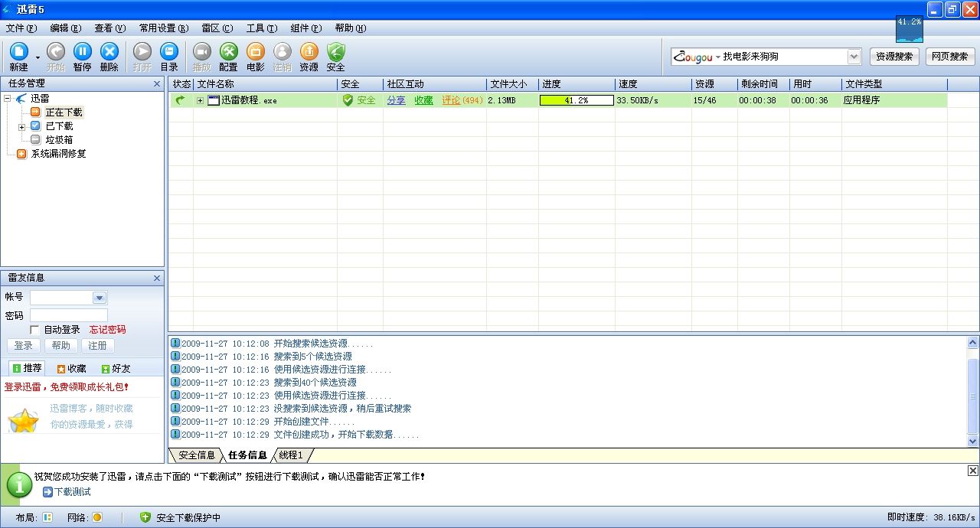
Task: Open the 配置 settings icon
Action: pos(228,51)
